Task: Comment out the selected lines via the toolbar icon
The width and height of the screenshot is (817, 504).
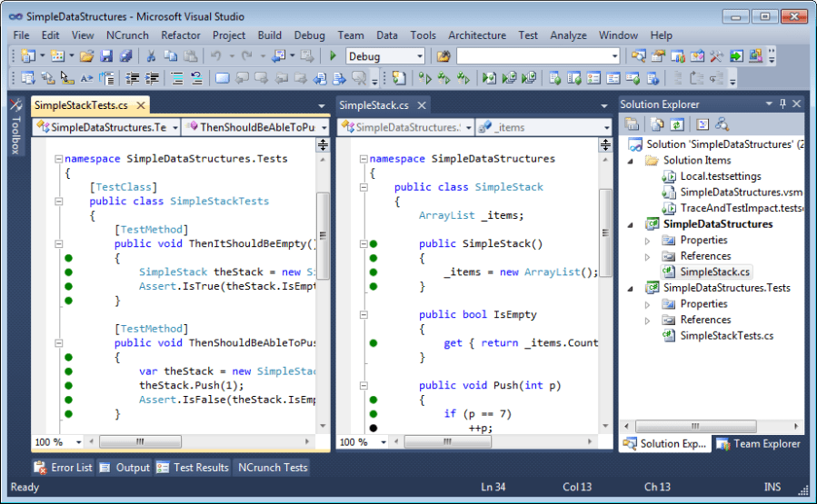Action: pyautogui.click(x=177, y=79)
